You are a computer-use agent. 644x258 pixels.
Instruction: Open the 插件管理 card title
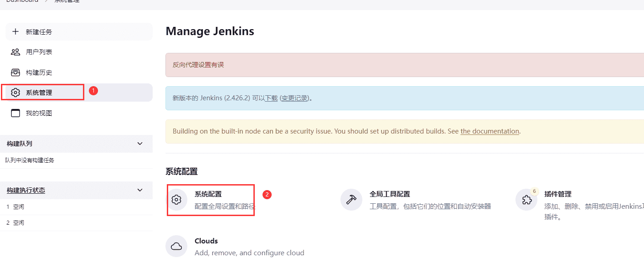pyautogui.click(x=558, y=194)
